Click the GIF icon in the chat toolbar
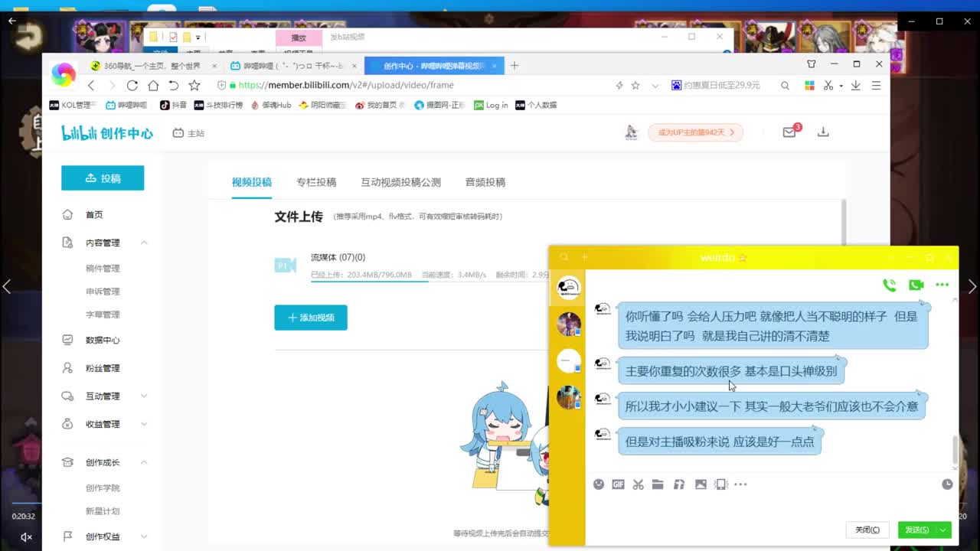This screenshot has width=980, height=551. click(619, 484)
